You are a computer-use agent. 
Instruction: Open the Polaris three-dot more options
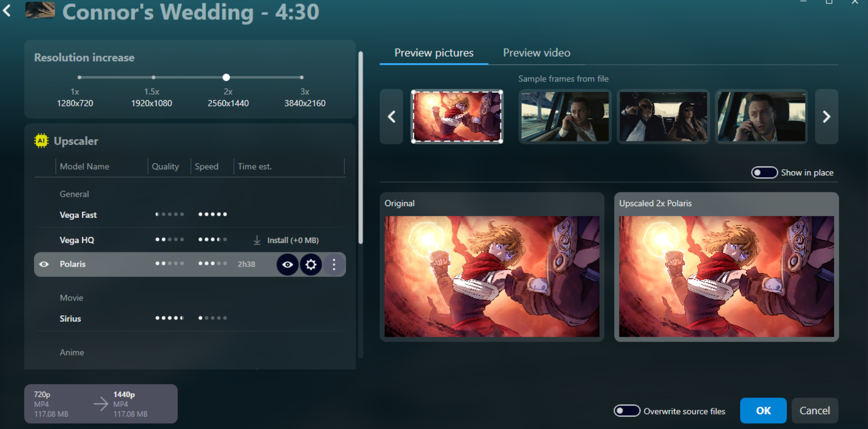point(334,265)
